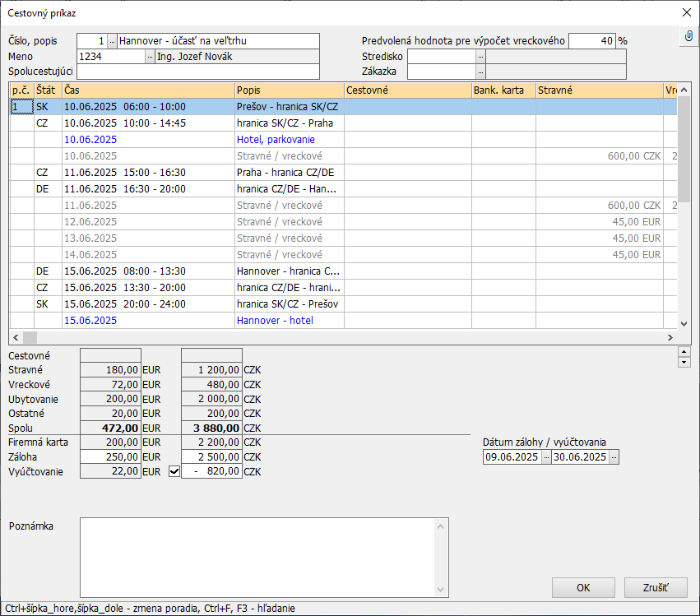The image size is (700, 616).
Task: Close the Cestovný príkaz dialog
Action: [x=686, y=12]
